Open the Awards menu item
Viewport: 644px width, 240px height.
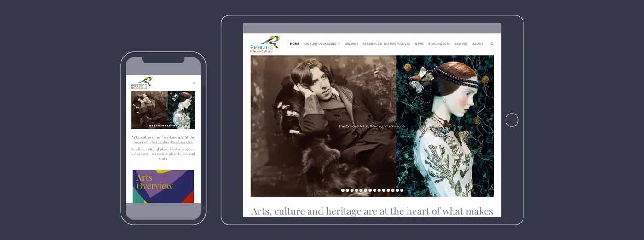(351, 44)
